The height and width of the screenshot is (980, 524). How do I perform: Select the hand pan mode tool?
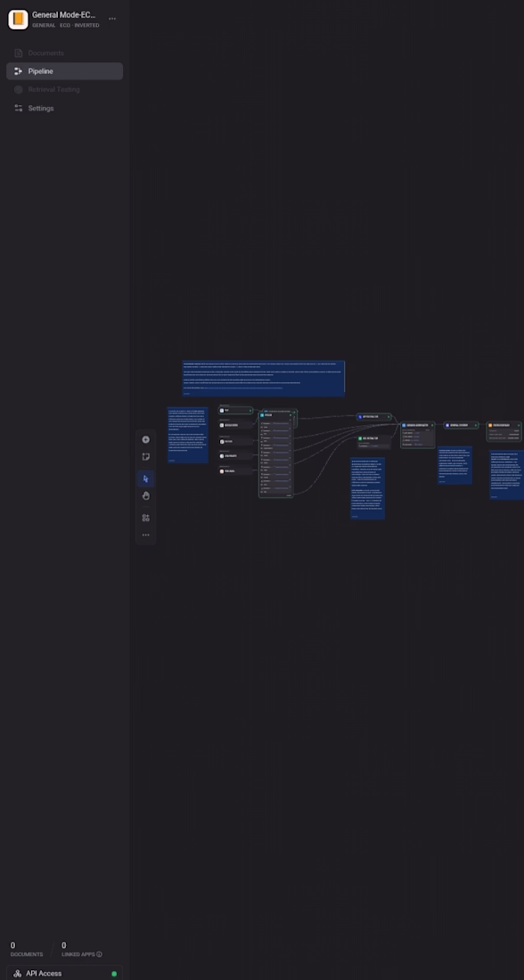(145, 496)
